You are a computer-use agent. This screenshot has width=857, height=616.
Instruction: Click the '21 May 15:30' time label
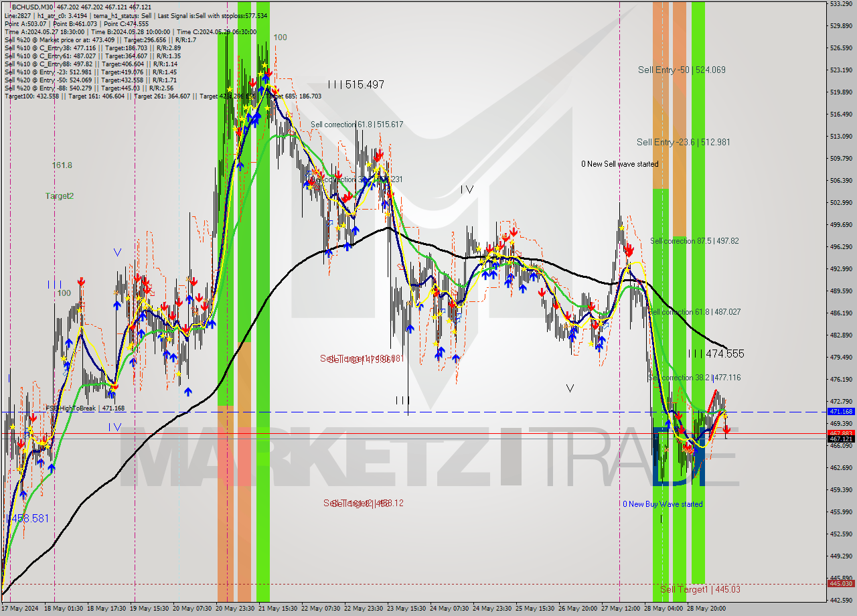279,609
